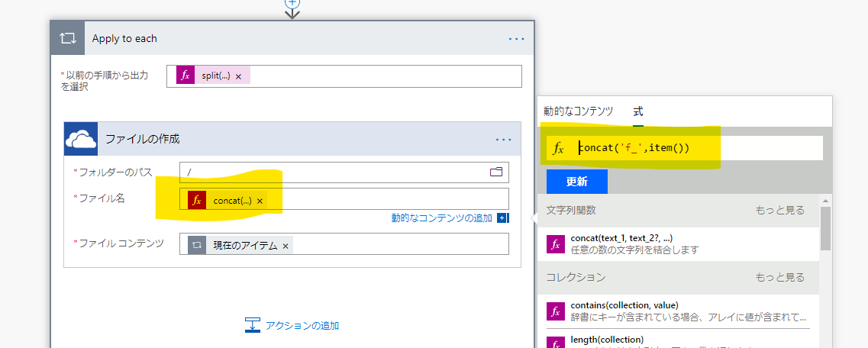Click the Apply to each title

click(x=124, y=39)
